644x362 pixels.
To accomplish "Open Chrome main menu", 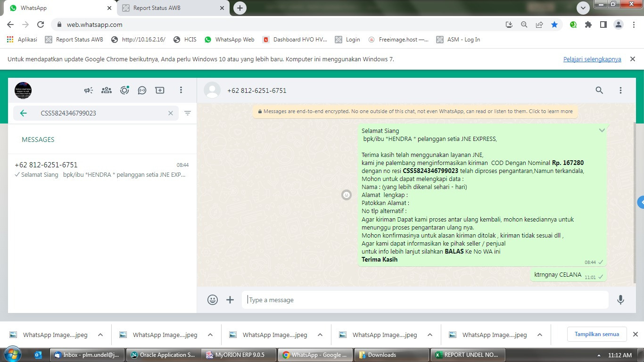I will (x=633, y=25).
